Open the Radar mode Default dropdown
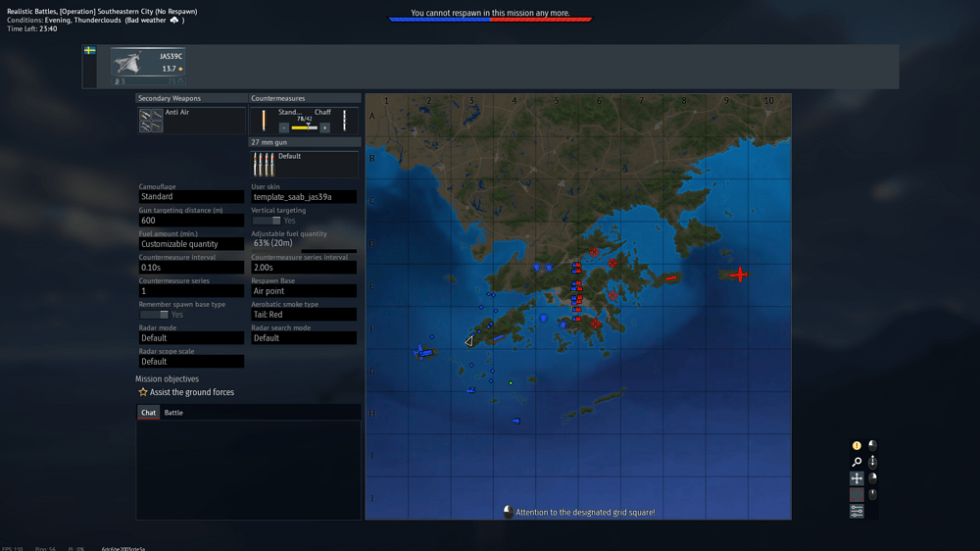This screenshot has width=980, height=551. pyautogui.click(x=191, y=338)
